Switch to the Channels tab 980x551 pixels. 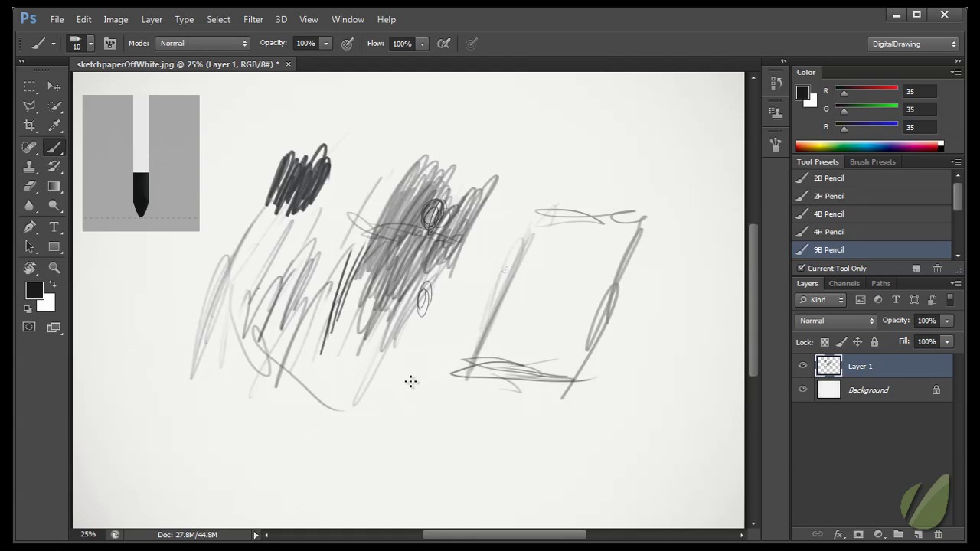point(844,283)
